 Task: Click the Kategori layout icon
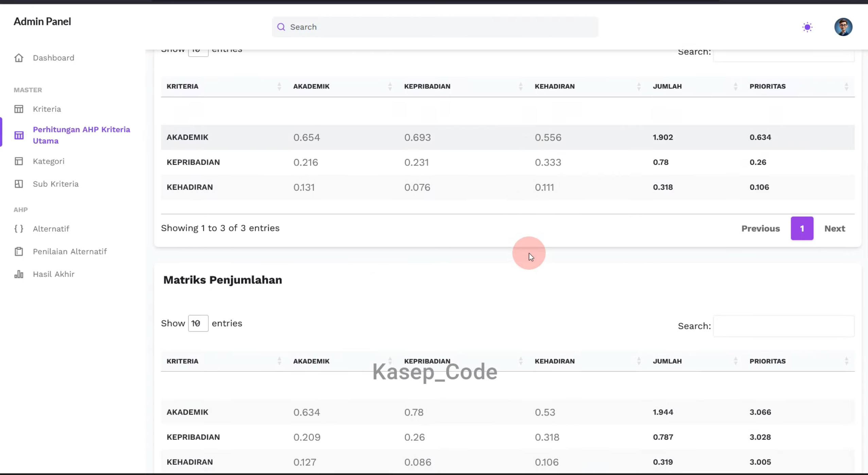[19, 161]
